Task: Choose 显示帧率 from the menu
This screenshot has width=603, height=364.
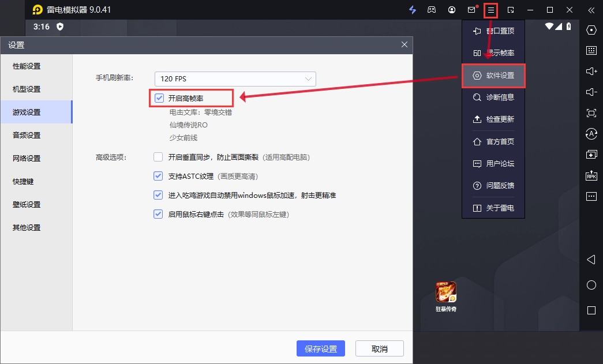Action: pyautogui.click(x=493, y=53)
